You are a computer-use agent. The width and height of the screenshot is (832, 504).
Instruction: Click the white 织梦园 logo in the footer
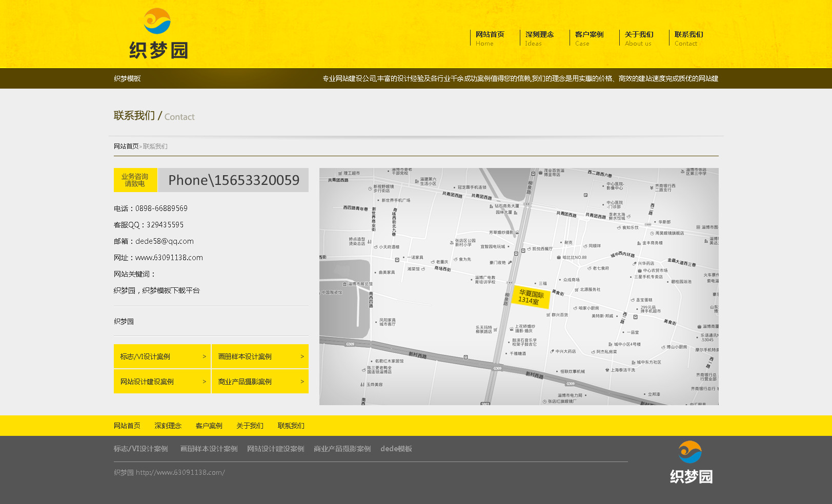click(691, 462)
